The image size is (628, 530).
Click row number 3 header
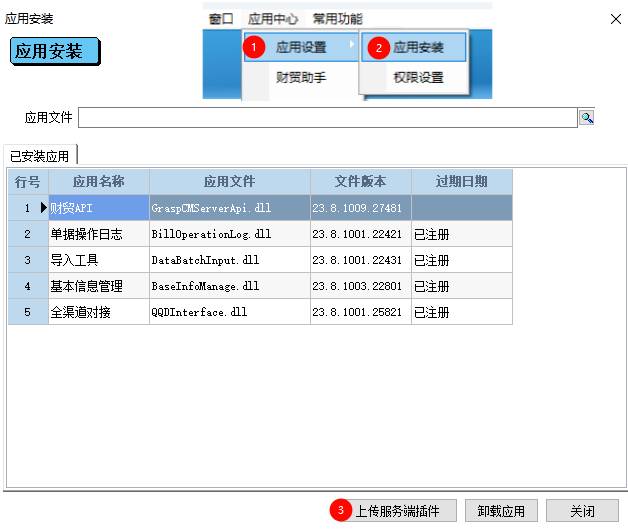pyautogui.click(x=28, y=260)
